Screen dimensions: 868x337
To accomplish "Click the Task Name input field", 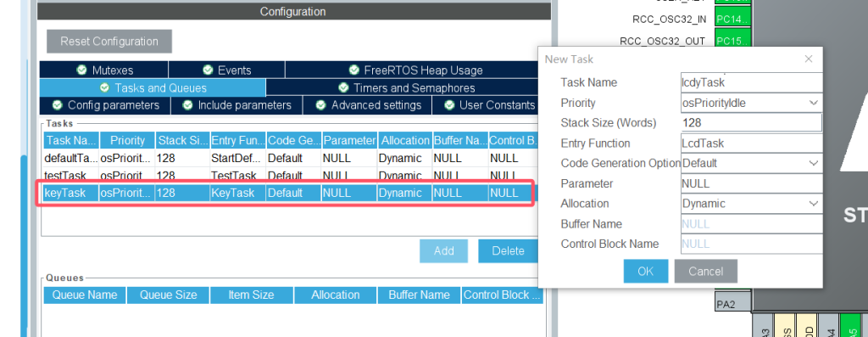I will [x=751, y=82].
